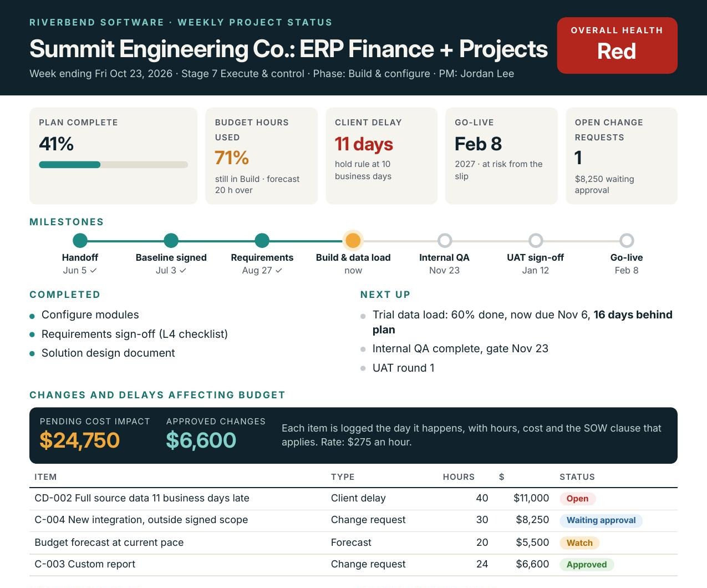
Task: Click 'Requirements sign-off (L4 checklist)' item
Action: [x=135, y=334]
